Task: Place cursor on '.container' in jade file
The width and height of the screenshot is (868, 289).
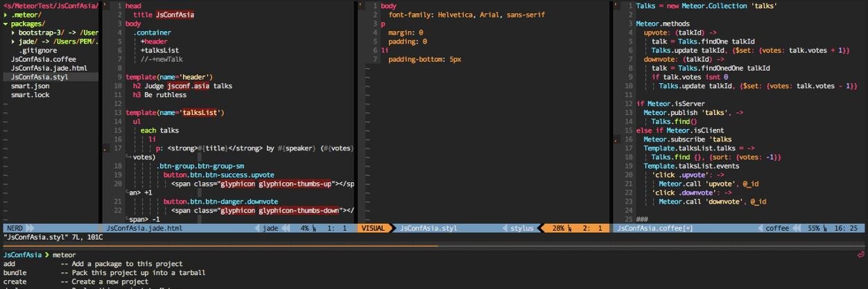Action: coord(153,33)
